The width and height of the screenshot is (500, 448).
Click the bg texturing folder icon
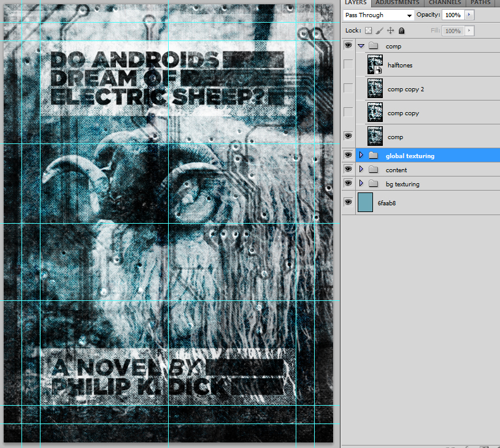374,184
